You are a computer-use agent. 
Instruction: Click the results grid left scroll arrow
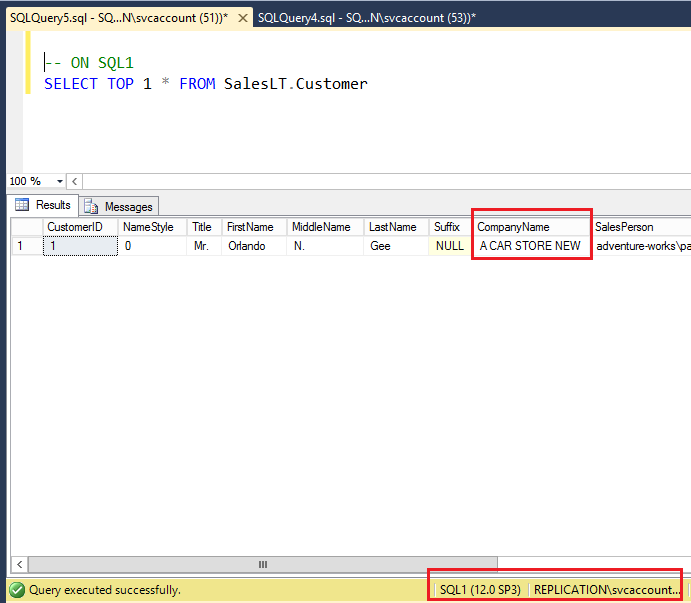[17, 564]
